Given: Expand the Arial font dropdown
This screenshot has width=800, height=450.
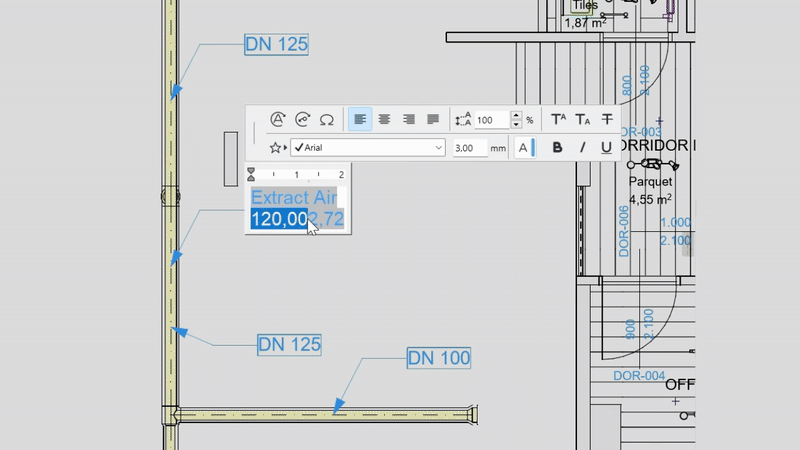Looking at the screenshot, I should coord(438,148).
